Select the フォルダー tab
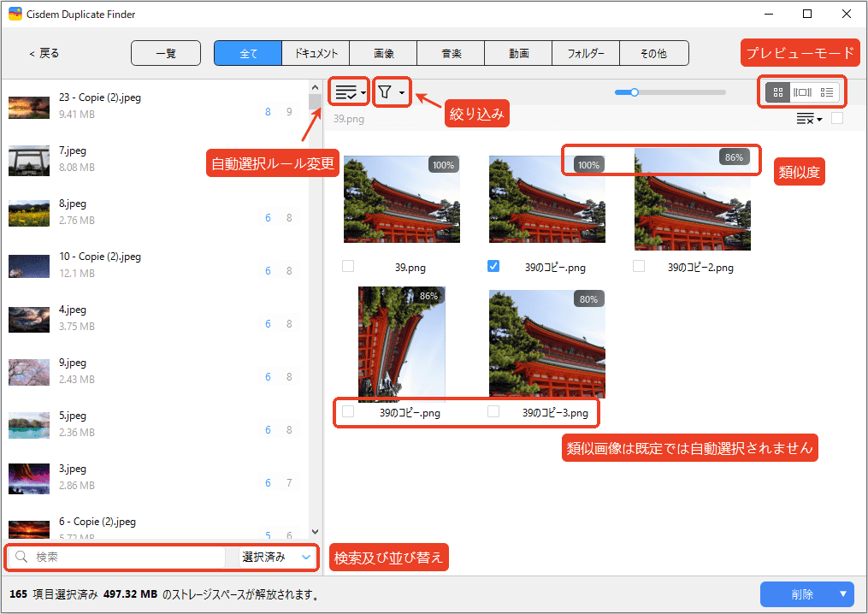The image size is (868, 614). pyautogui.click(x=586, y=53)
